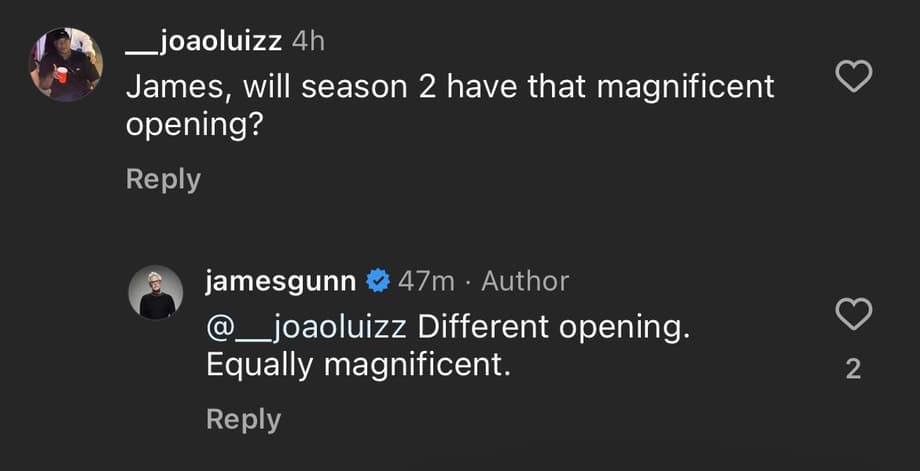Open jamesgunn profile avatar
Image resolution: width=920 pixels, height=471 pixels.
click(x=156, y=293)
